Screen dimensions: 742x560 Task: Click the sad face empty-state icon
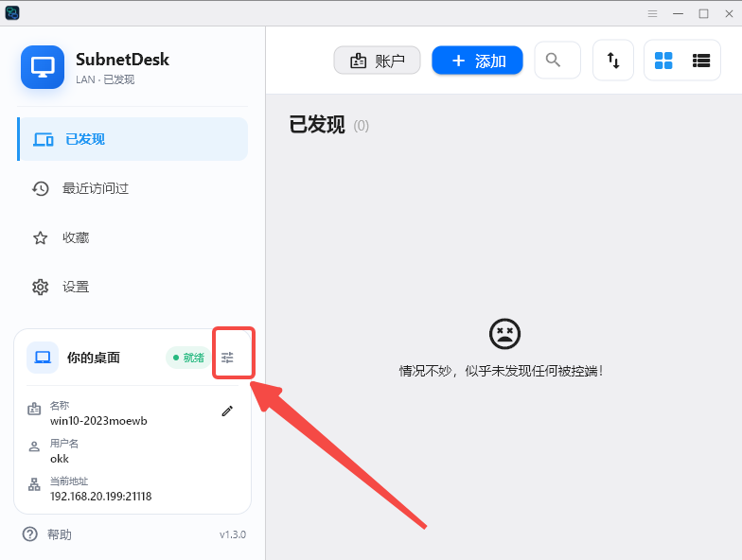click(x=504, y=334)
